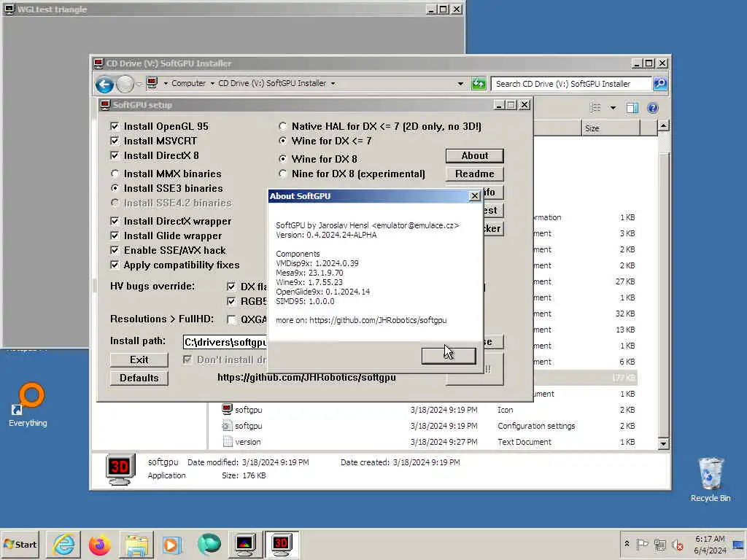Screen dimensions: 747x560
Task: Open Internet Explorer from the taskbar
Action: 63,544
